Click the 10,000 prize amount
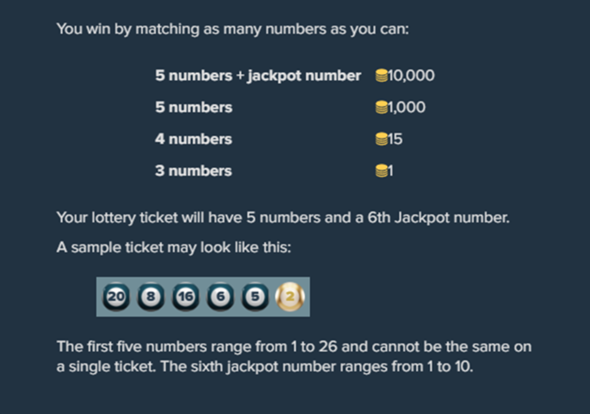The height and width of the screenshot is (414, 590). point(411,76)
